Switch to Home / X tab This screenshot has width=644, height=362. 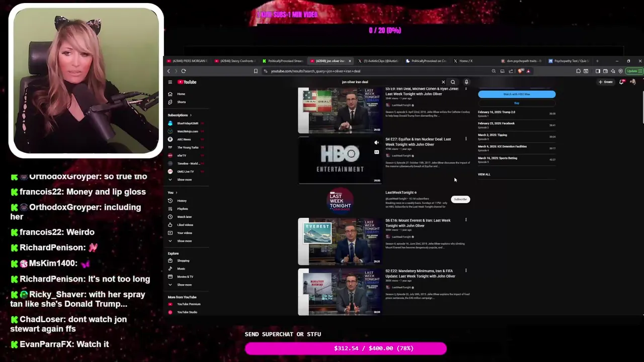[x=463, y=61]
